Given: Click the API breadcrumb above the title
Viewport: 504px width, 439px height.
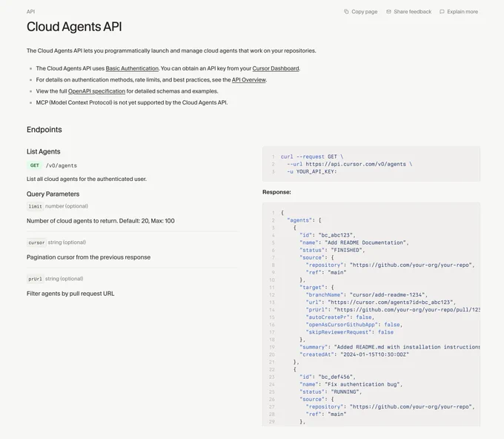Looking at the screenshot, I should tap(31, 12).
